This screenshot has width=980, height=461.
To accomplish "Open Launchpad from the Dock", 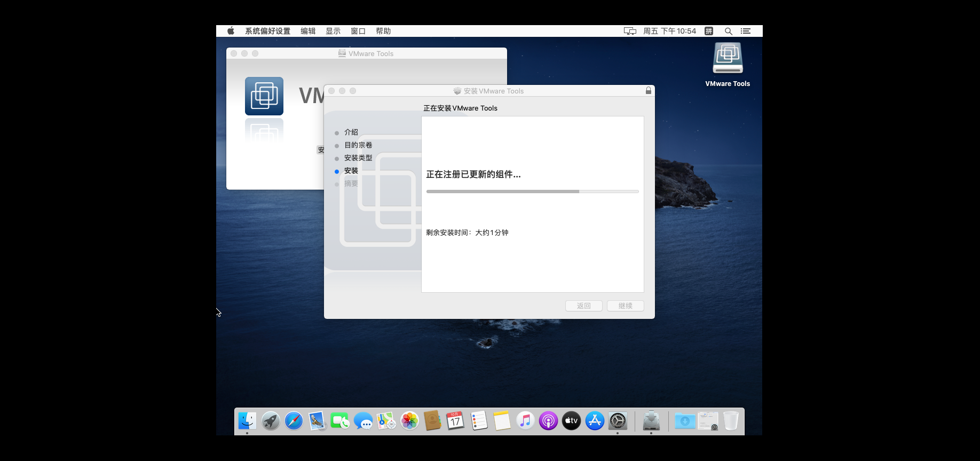I will coord(271,421).
